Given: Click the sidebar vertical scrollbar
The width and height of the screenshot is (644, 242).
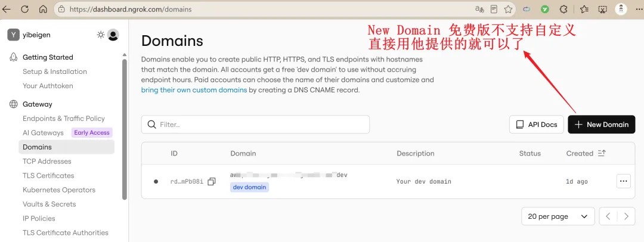Looking at the screenshot, I should pyautogui.click(x=125, y=129).
